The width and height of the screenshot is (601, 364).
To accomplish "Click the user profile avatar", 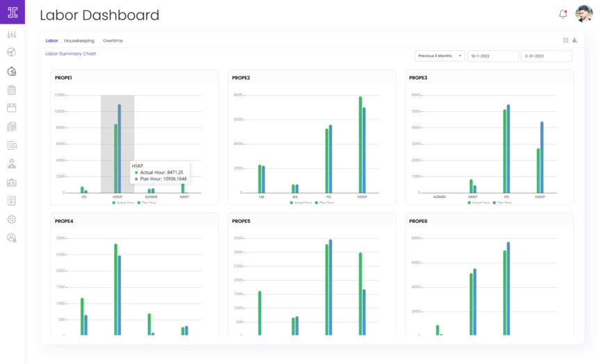I will tap(584, 14).
